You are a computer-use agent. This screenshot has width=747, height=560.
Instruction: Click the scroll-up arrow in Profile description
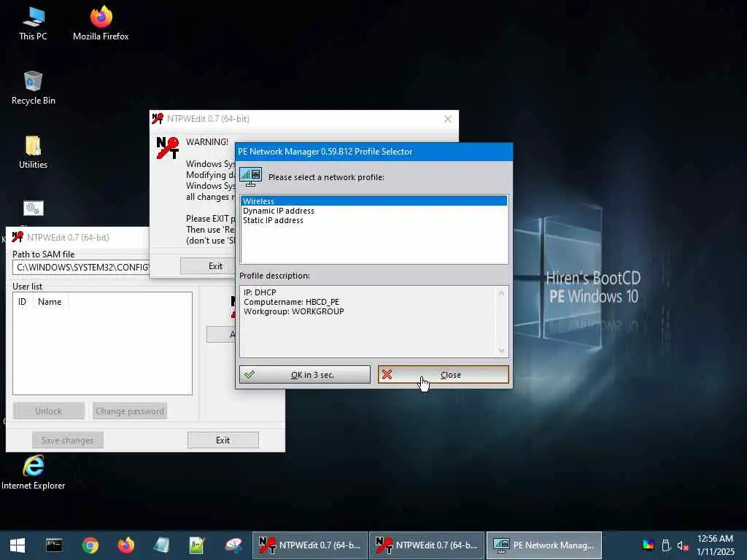[x=501, y=293]
